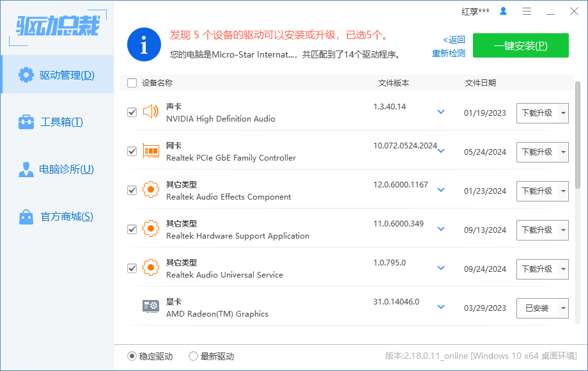Click the Realtek Hardware Support Application gear icon
Screen dimensions: 588x371
tap(150, 229)
